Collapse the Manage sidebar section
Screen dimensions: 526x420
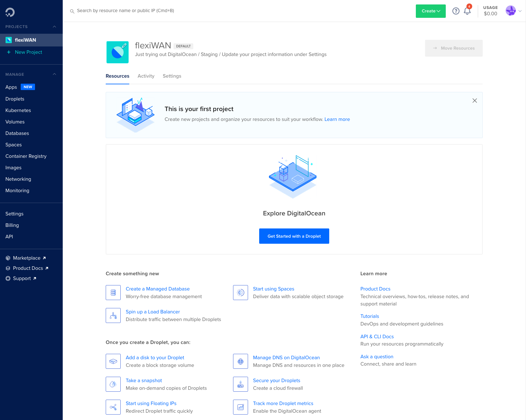point(54,74)
